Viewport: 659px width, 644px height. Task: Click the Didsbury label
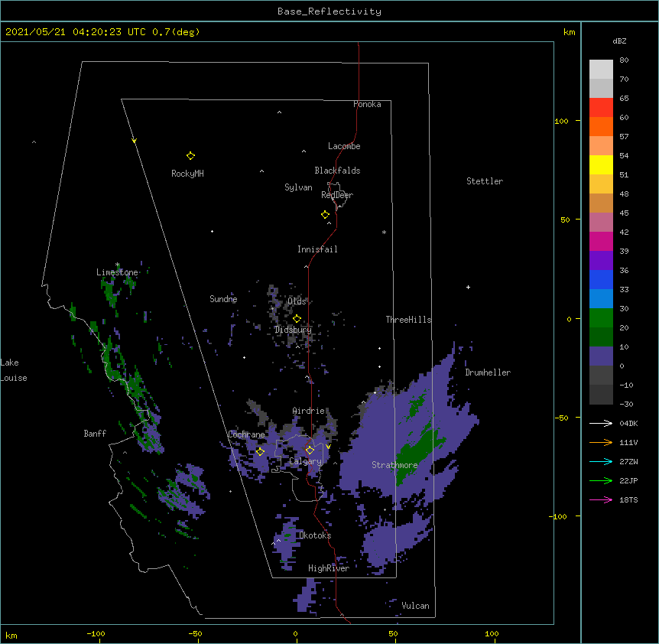(x=293, y=330)
